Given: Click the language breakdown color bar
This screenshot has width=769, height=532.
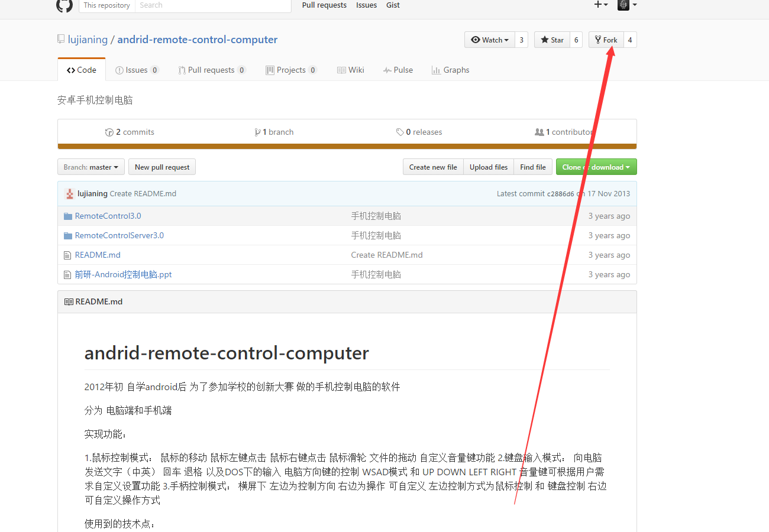Looking at the screenshot, I should coord(347,146).
